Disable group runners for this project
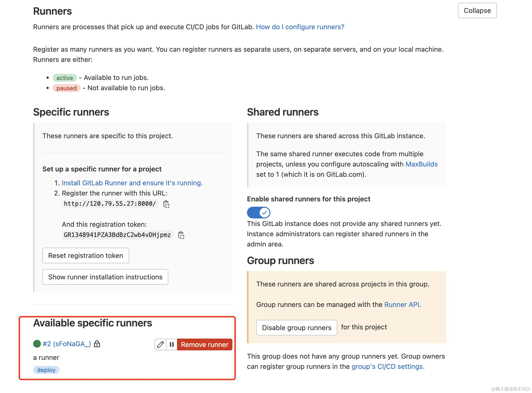Image resolution: width=532 pixels, height=393 pixels. 296,328
